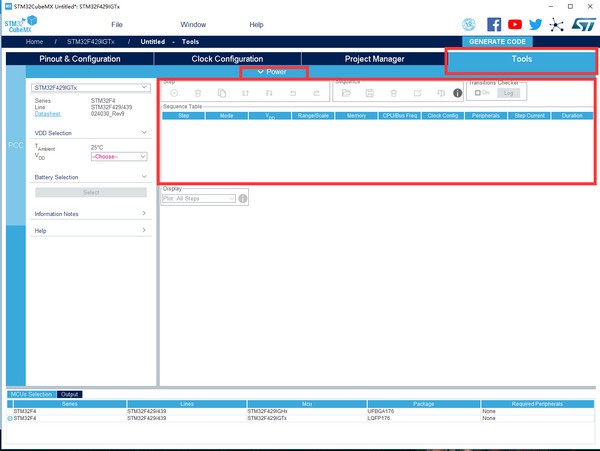The height and width of the screenshot is (451, 600).
Task: Click the compare sequences balance icon
Action: pos(441,93)
